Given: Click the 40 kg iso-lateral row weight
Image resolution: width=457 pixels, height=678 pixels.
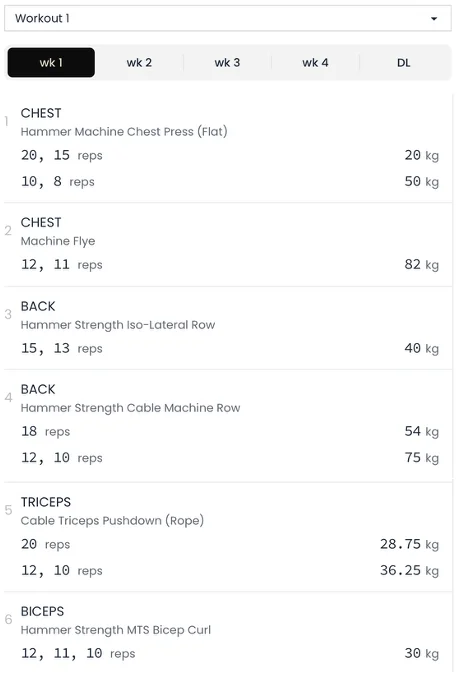Looking at the screenshot, I should [x=422, y=349].
